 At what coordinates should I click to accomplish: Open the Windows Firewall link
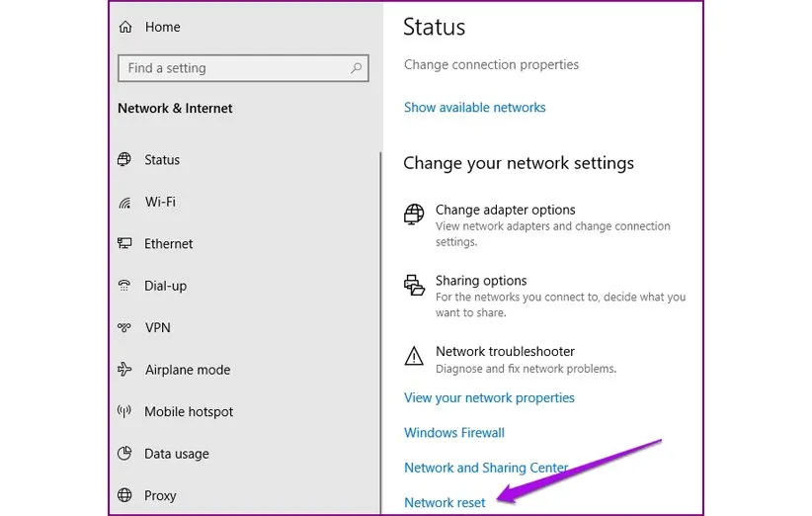pos(454,433)
